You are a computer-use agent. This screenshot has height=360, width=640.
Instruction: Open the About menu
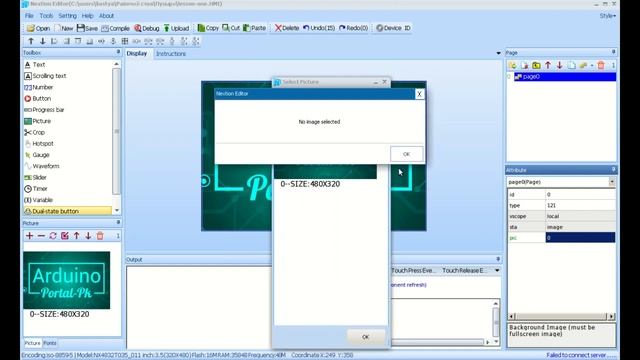pos(106,16)
